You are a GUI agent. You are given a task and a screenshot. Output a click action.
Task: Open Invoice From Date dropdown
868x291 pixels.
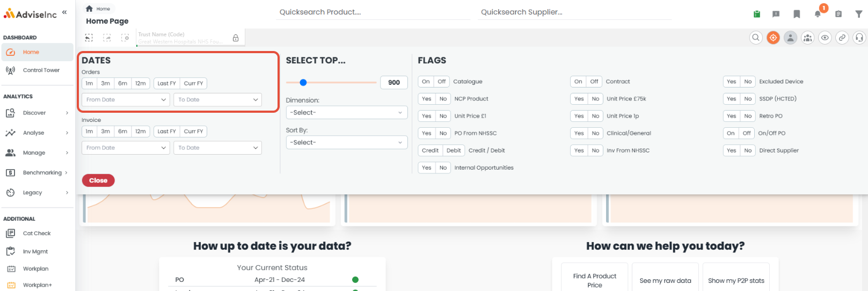(126, 148)
